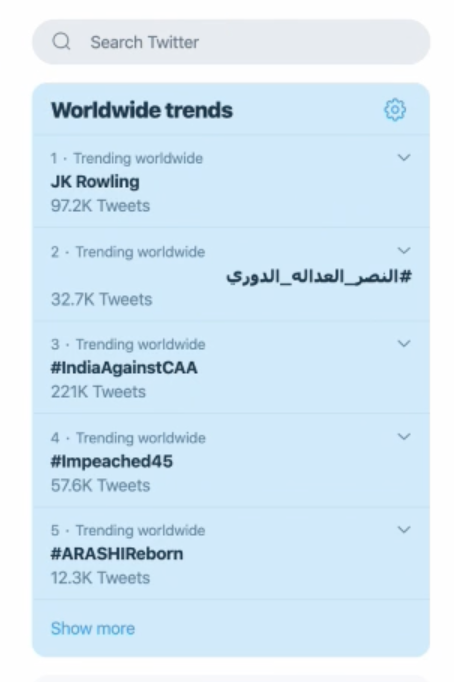Image resolution: width=454 pixels, height=682 pixels.
Task: Click the 32.7K Tweets count
Action: (x=101, y=299)
